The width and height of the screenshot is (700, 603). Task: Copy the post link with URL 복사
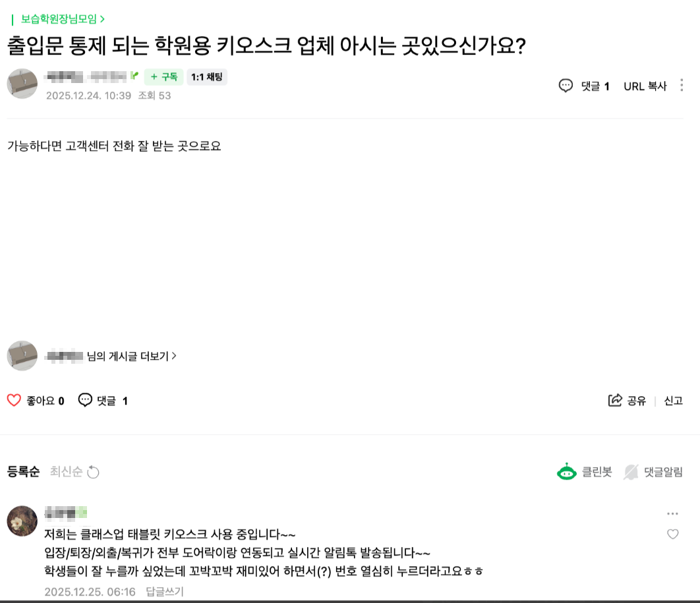click(x=645, y=86)
